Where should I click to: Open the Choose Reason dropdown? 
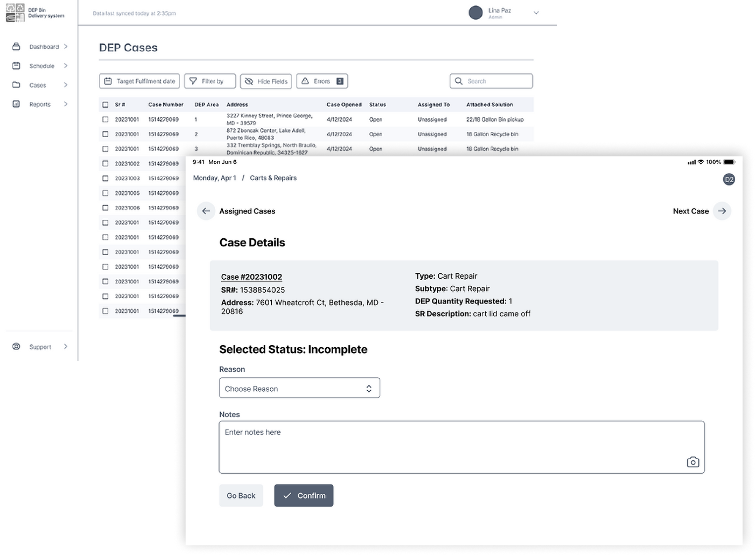click(x=299, y=388)
